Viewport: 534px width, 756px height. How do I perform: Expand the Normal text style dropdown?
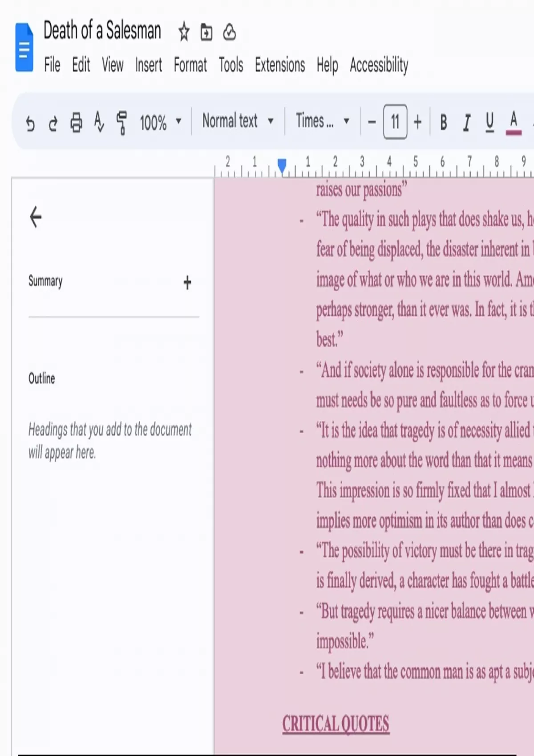(238, 121)
